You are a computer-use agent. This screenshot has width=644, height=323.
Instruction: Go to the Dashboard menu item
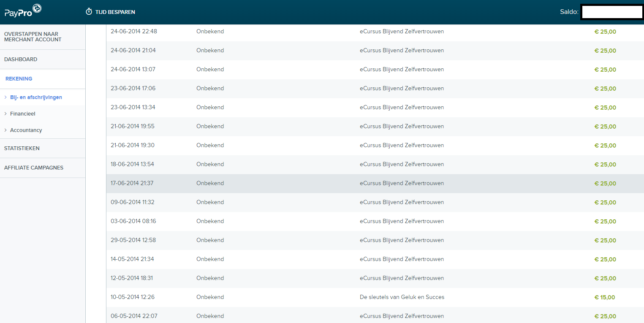(x=21, y=59)
